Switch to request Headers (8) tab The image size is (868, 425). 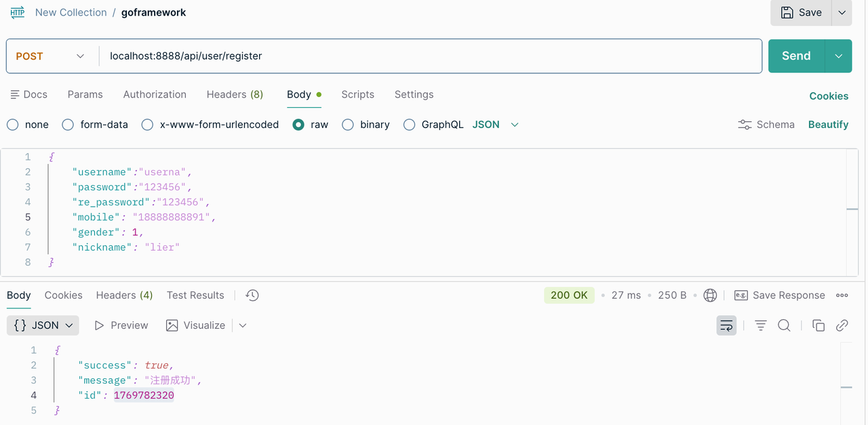(x=235, y=94)
